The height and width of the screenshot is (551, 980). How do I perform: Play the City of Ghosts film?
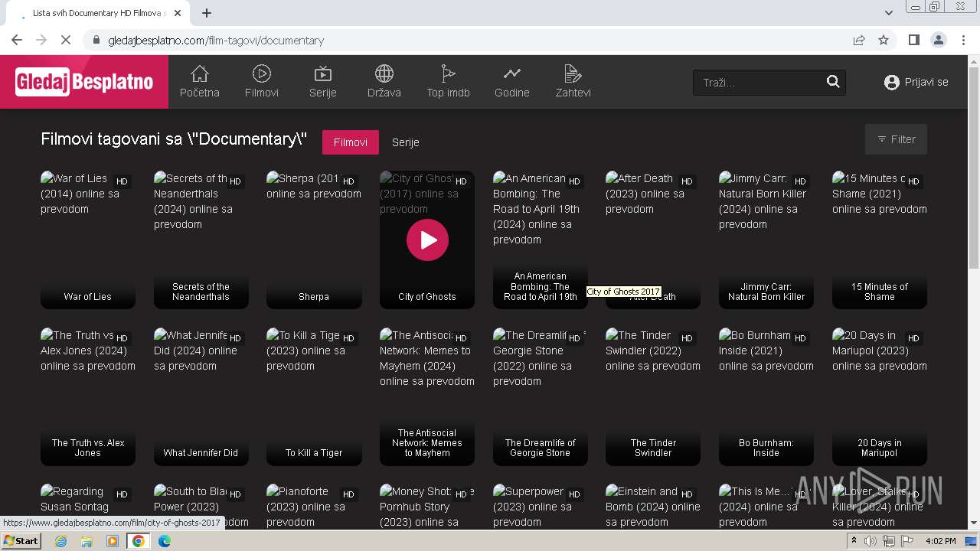427,240
